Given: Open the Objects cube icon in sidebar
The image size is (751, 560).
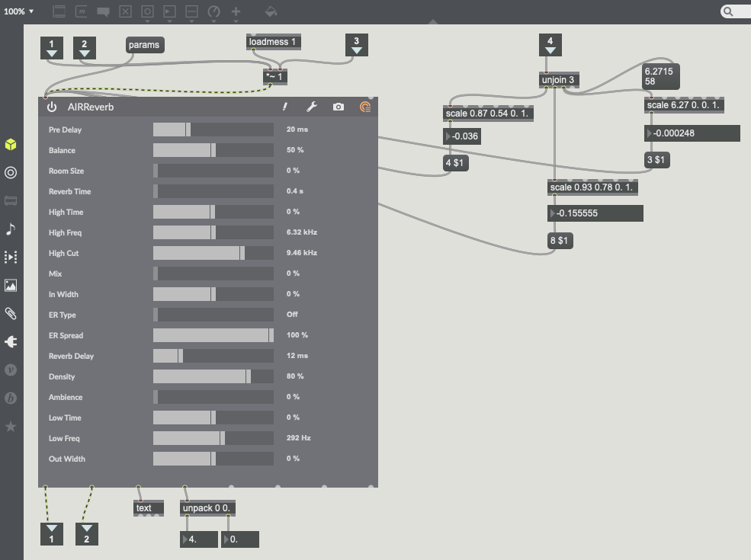Looking at the screenshot, I should pyautogui.click(x=11, y=145).
